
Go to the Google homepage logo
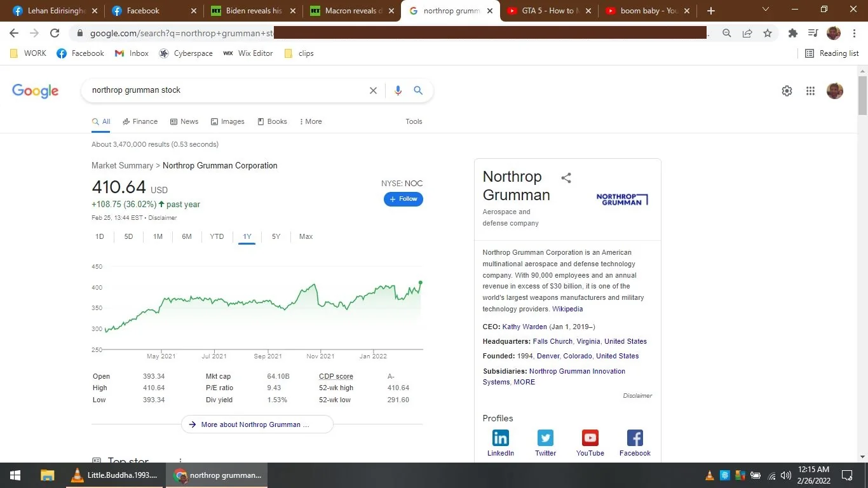(36, 91)
